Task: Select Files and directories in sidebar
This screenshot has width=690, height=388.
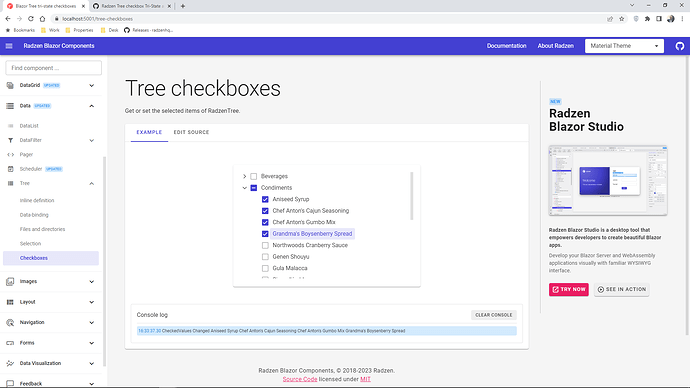Action: click(42, 229)
